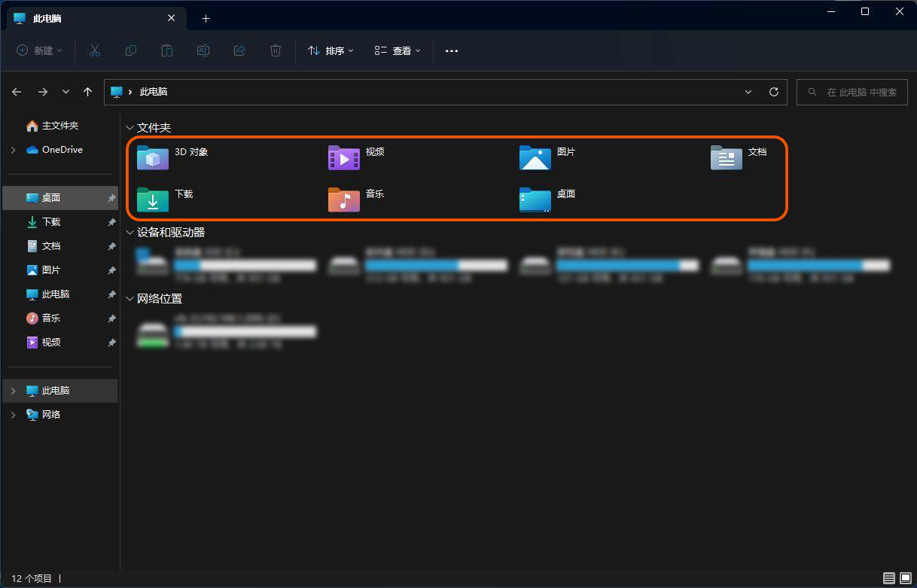Switch to details view icon in status bar
This screenshot has width=917, height=588.
tap(889, 578)
